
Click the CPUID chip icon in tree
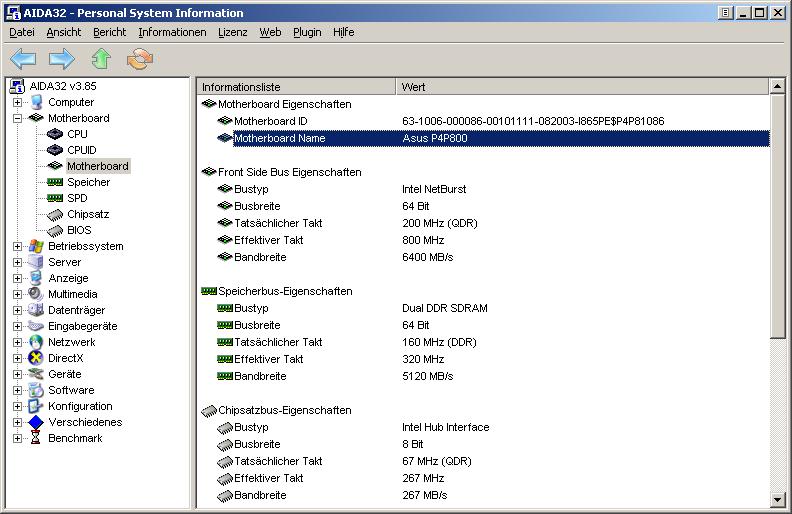tap(55, 150)
